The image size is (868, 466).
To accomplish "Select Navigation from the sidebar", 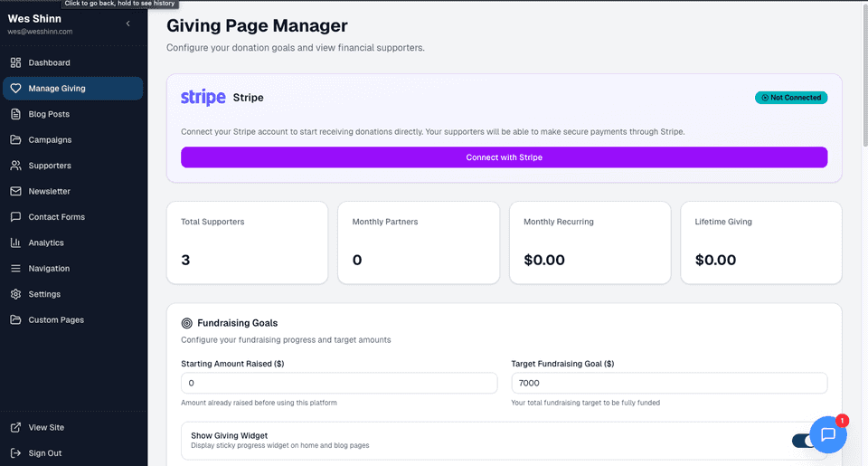I will pyautogui.click(x=49, y=269).
